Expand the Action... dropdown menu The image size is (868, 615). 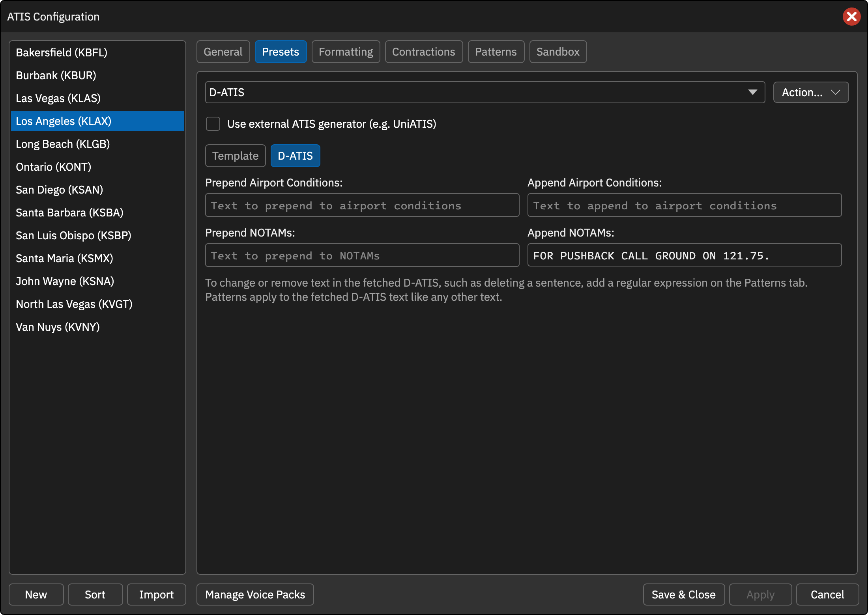click(x=811, y=92)
